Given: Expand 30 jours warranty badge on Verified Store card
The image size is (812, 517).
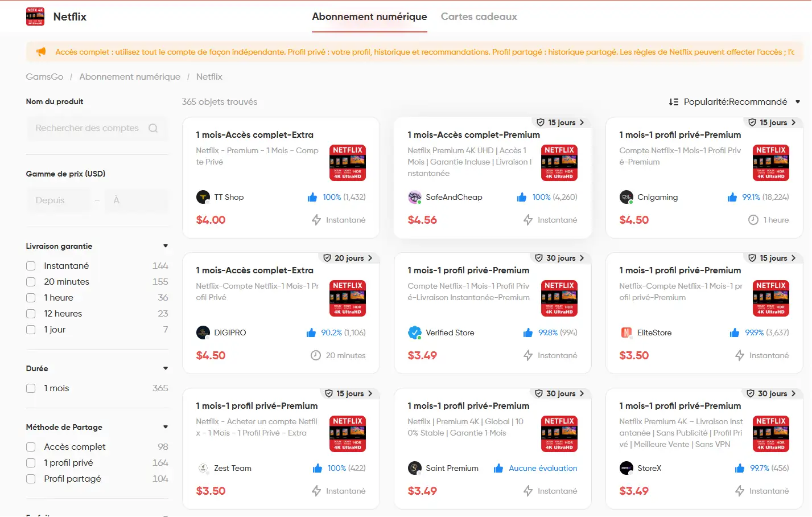Looking at the screenshot, I should (560, 258).
